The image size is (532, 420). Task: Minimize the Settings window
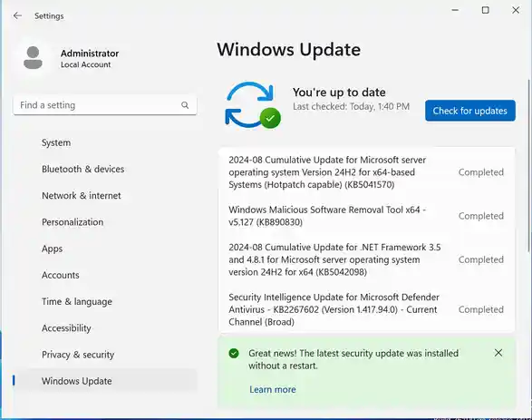(455, 10)
